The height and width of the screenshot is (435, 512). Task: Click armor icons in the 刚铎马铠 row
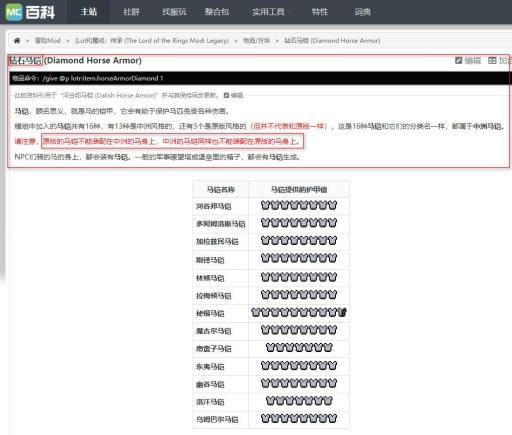(299, 258)
